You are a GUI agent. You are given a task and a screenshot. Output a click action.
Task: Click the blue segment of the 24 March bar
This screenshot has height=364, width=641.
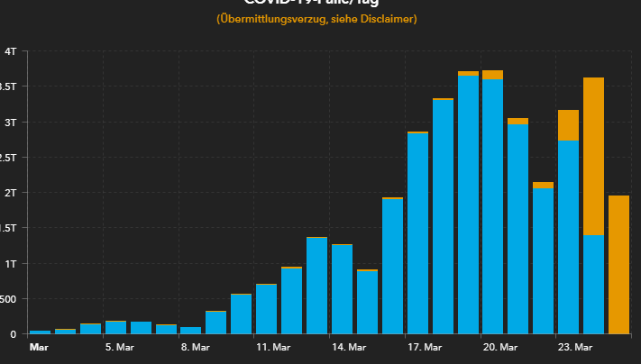pyautogui.click(x=593, y=284)
